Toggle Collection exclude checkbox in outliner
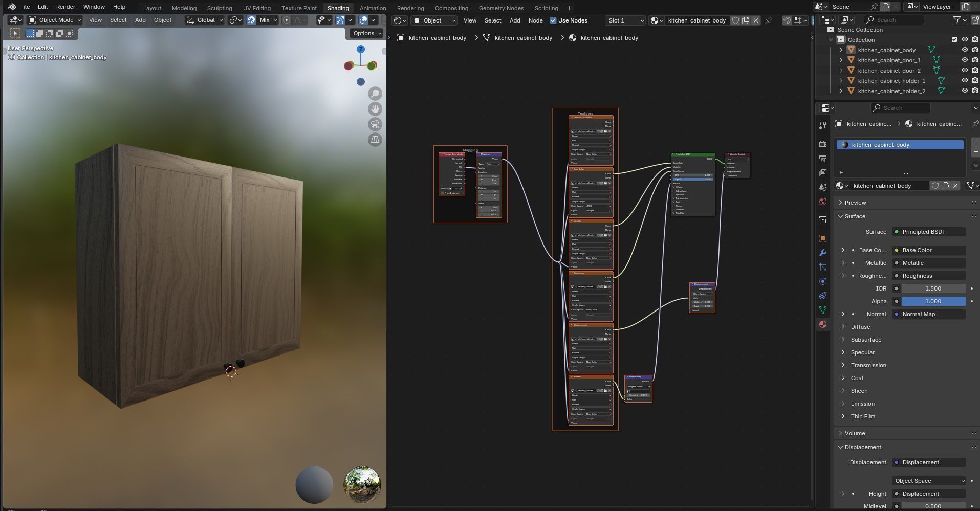The height and width of the screenshot is (511, 980). click(954, 39)
